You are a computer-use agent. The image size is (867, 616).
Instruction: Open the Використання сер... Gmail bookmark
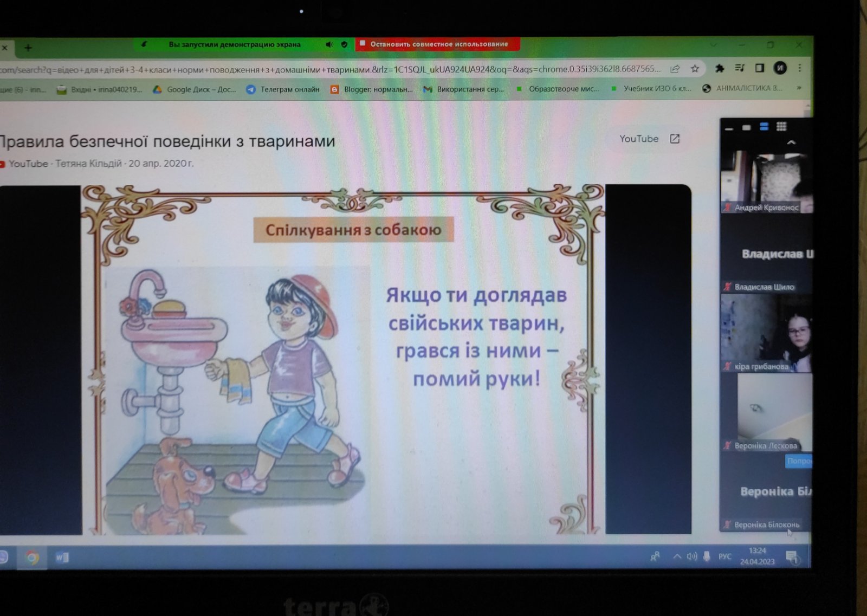click(464, 89)
